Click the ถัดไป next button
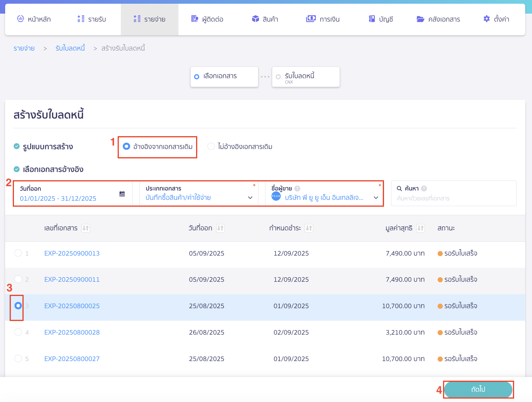532x402 pixels. (478, 389)
